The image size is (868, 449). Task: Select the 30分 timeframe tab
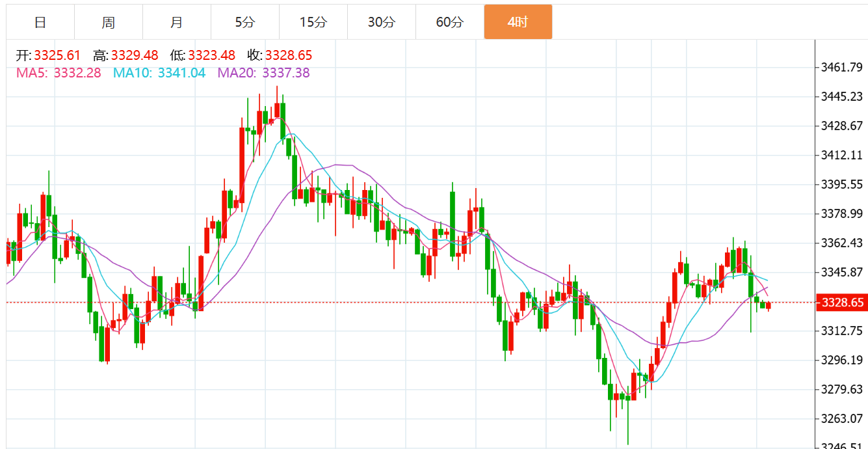coord(382,22)
